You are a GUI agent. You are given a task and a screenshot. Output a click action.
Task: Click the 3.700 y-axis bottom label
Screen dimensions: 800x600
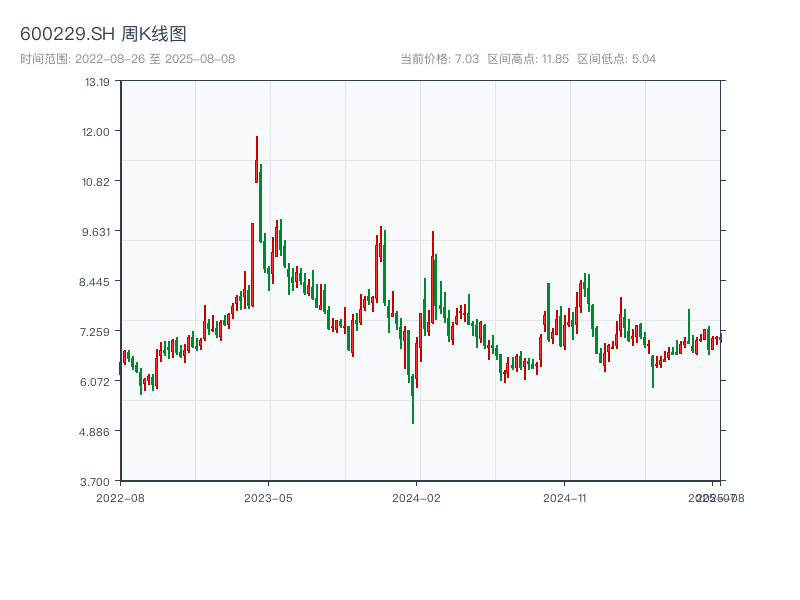96,481
